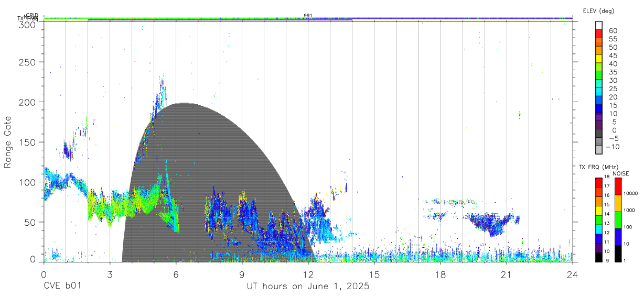Click the '21' hour tick on x-axis
The image size is (644, 297).
click(506, 274)
